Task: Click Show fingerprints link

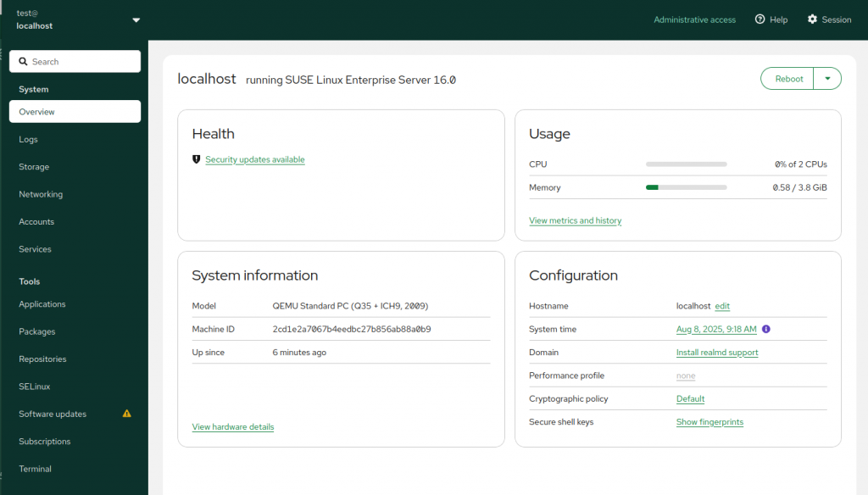Action: point(709,422)
